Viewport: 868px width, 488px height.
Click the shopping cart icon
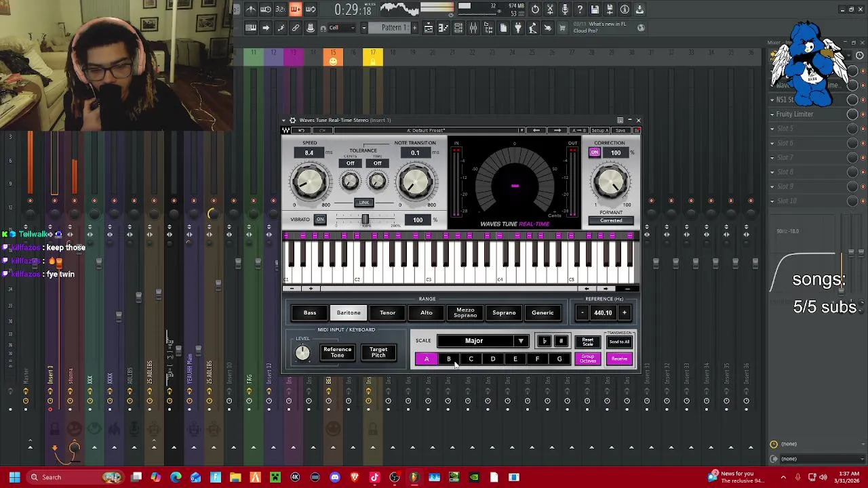coord(562,28)
